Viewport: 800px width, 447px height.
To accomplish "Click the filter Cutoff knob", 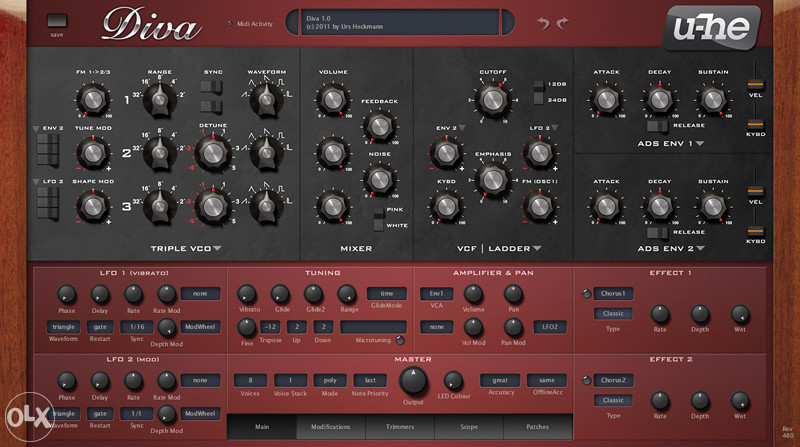I will [x=492, y=100].
